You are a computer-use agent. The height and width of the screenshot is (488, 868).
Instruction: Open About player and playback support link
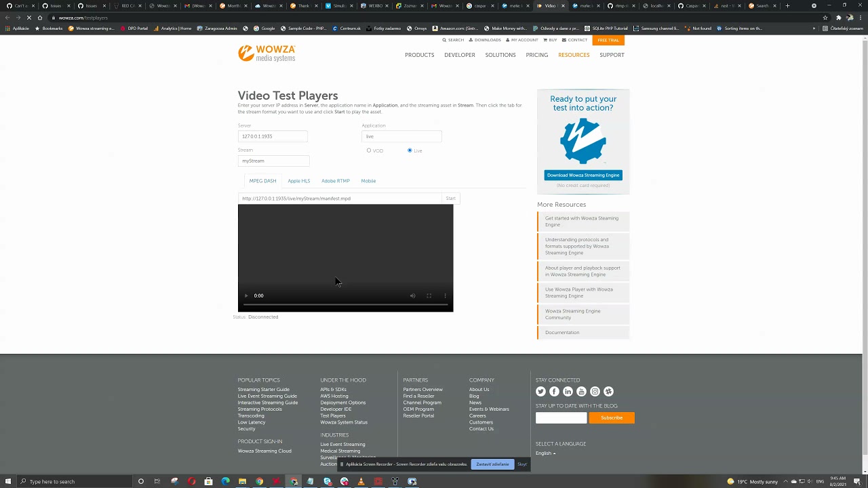pyautogui.click(x=583, y=271)
